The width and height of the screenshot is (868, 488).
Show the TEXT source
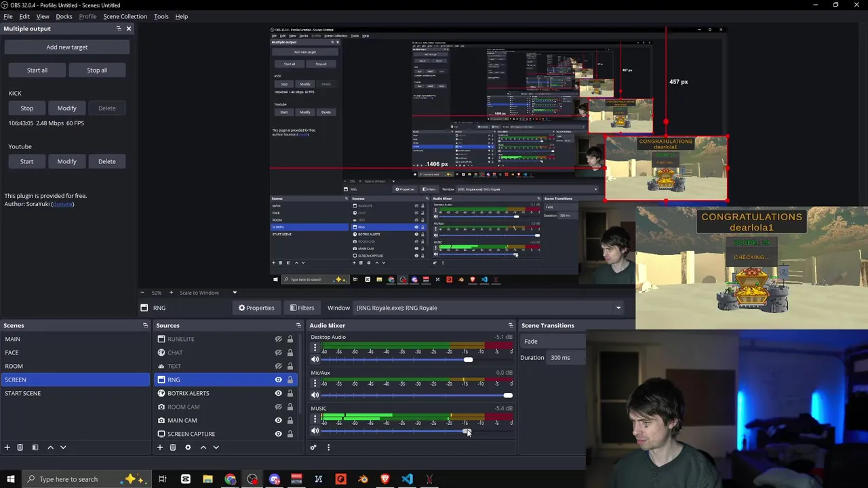click(278, 366)
